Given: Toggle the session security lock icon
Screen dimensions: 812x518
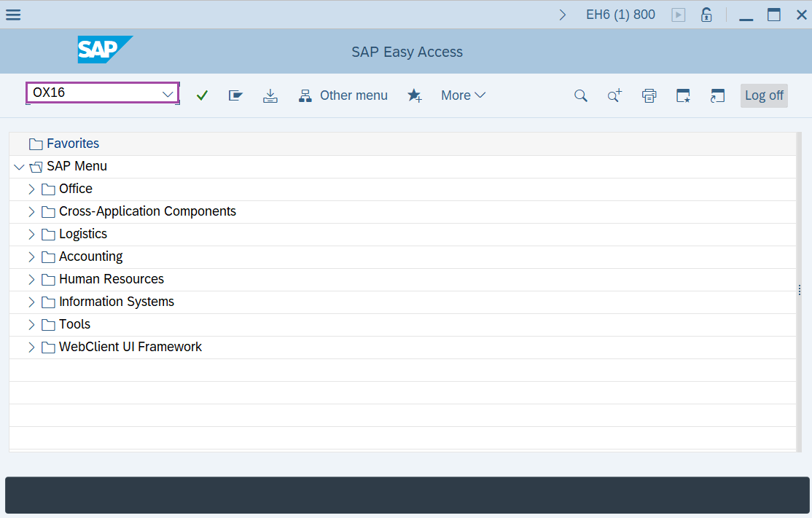Looking at the screenshot, I should click(x=706, y=14).
